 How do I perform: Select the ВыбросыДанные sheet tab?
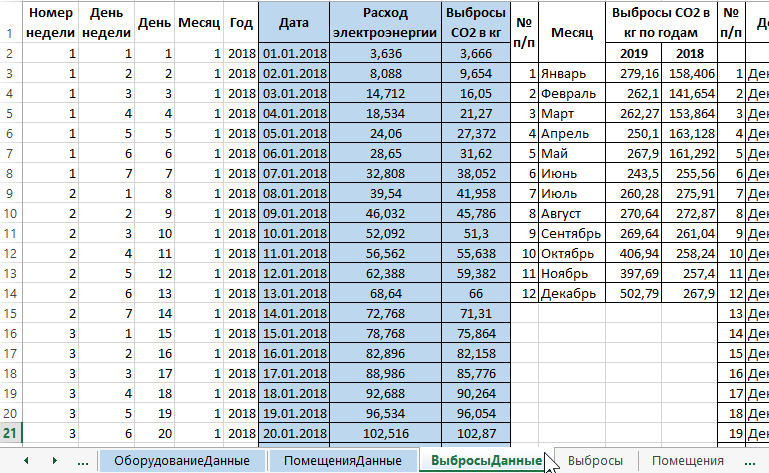point(485,460)
